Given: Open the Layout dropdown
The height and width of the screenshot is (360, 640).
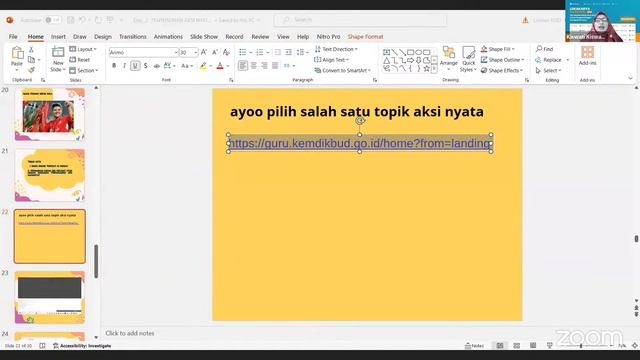Looking at the screenshot, I should pos(83,49).
